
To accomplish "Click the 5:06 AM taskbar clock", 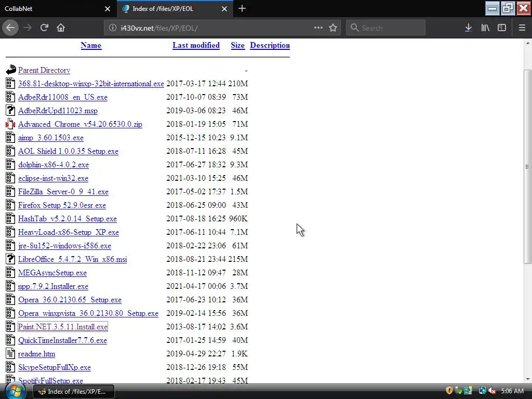I will coord(512,391).
